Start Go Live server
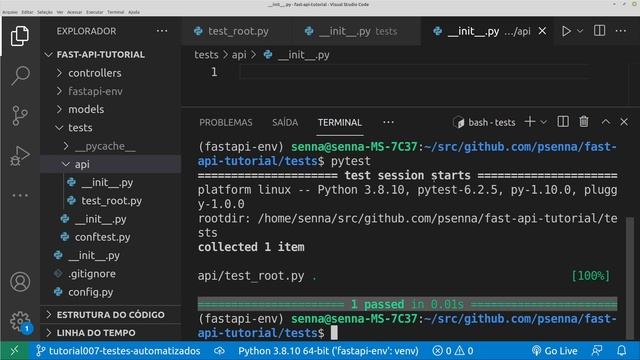The height and width of the screenshot is (360, 640). click(x=554, y=351)
